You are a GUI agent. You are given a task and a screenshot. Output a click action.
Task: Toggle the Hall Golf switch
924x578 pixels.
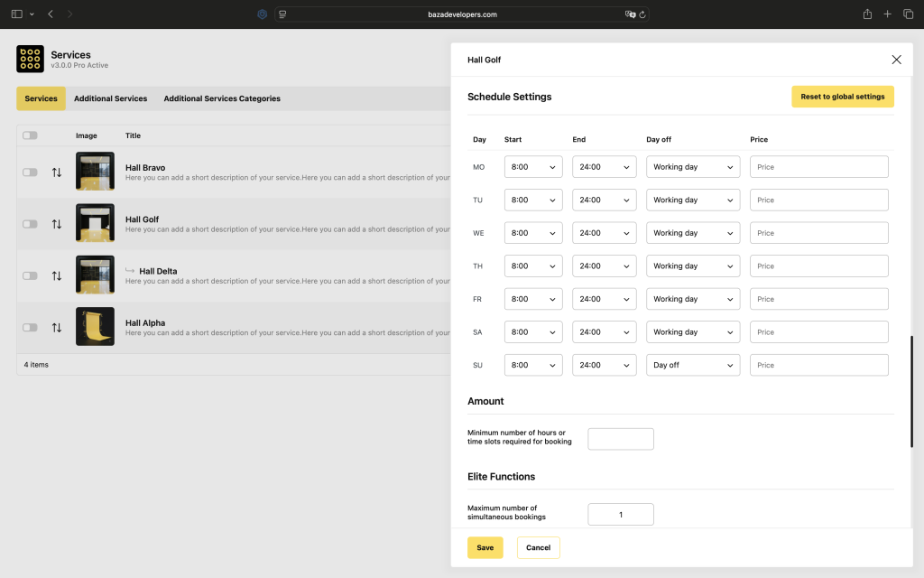pyautogui.click(x=30, y=224)
